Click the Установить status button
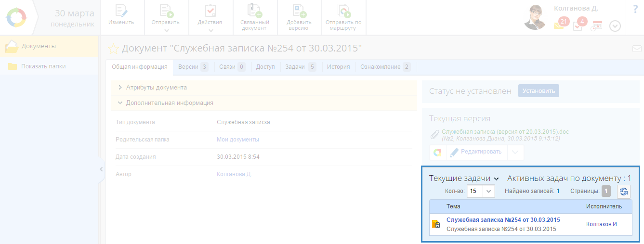 (x=538, y=90)
